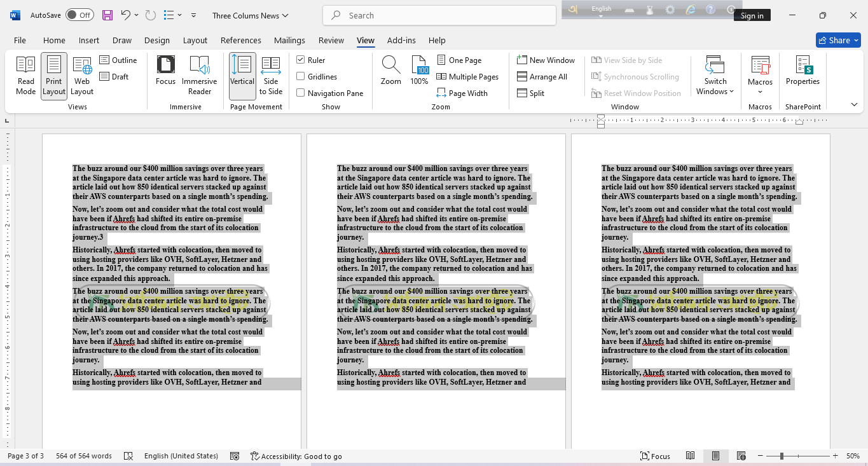The width and height of the screenshot is (868, 466).
Task: Open the word count details
Action: [83, 455]
